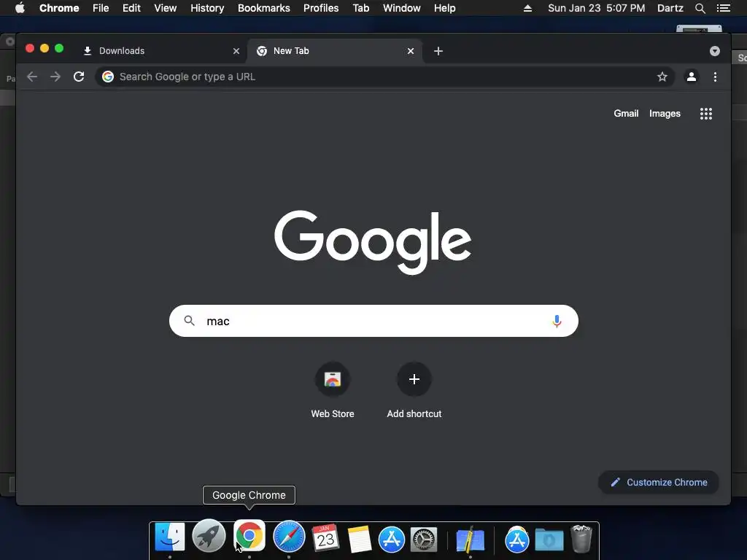Open Calendar from the Dock
747x560 pixels.
(325, 537)
